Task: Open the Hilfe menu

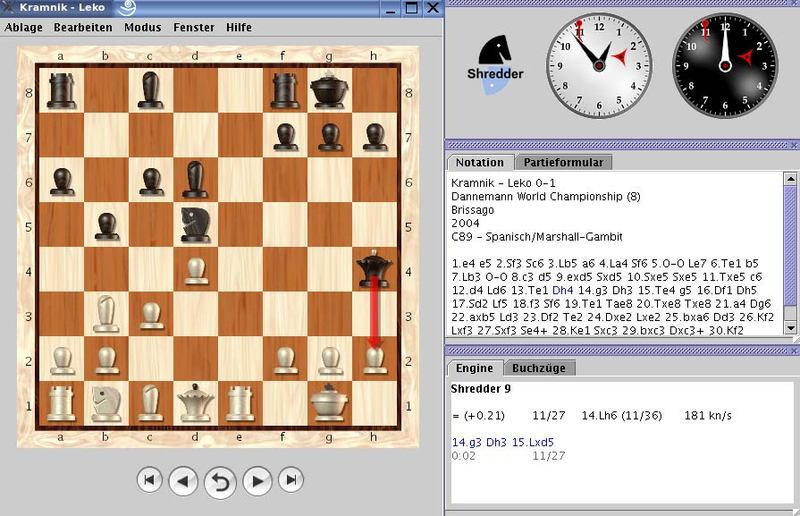Action: pos(239,27)
